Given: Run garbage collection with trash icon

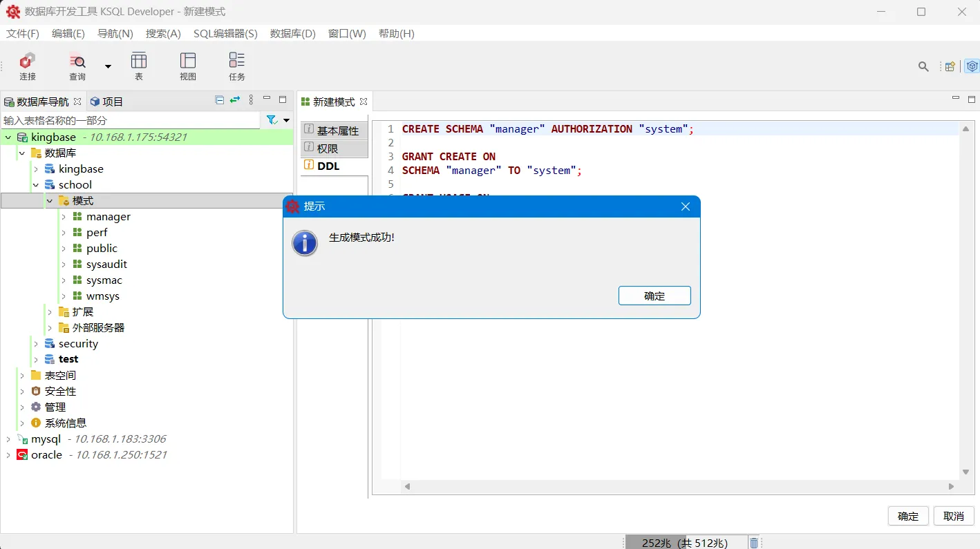Looking at the screenshot, I should 753,542.
